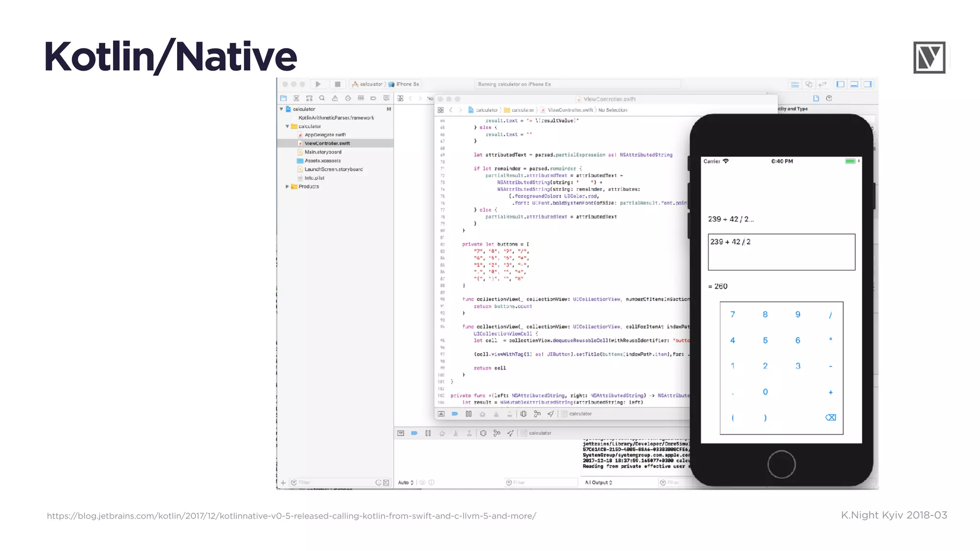Select Info.plist in navigator
Screen dimensions: 980x551
[311, 178]
